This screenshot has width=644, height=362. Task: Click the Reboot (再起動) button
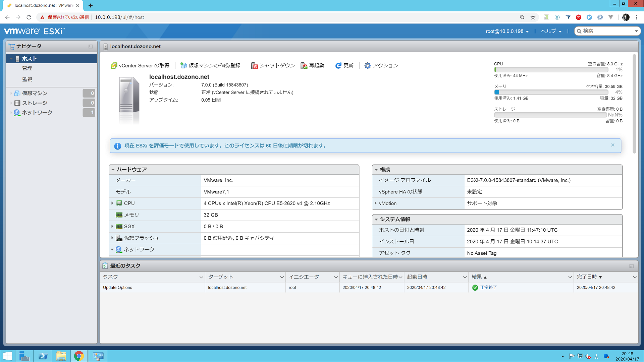coord(312,66)
